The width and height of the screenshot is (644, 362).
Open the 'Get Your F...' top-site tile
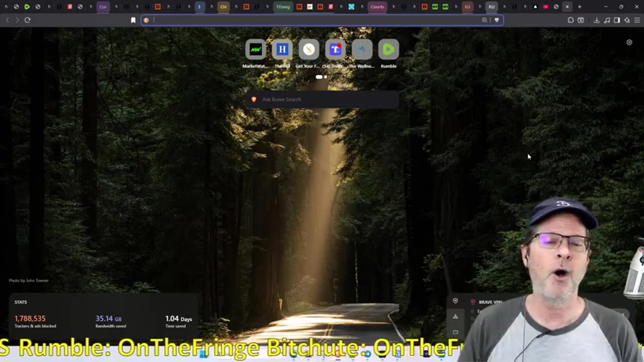(x=309, y=54)
